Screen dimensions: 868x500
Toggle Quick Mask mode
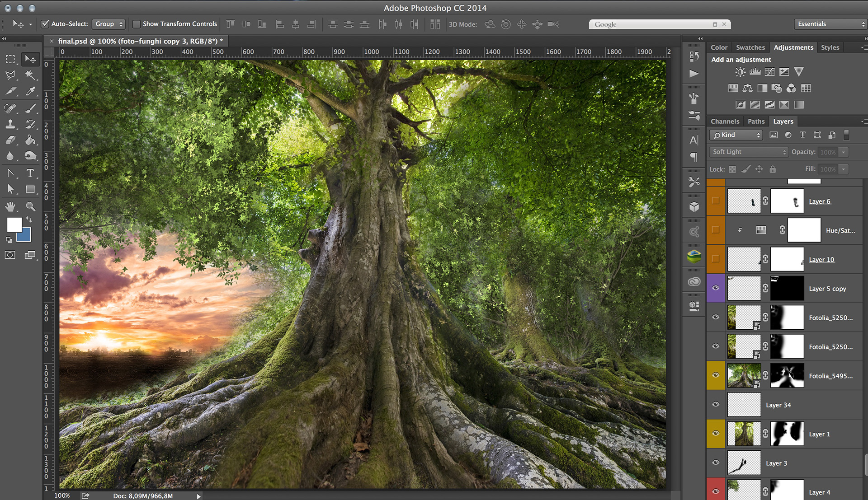pos(10,255)
